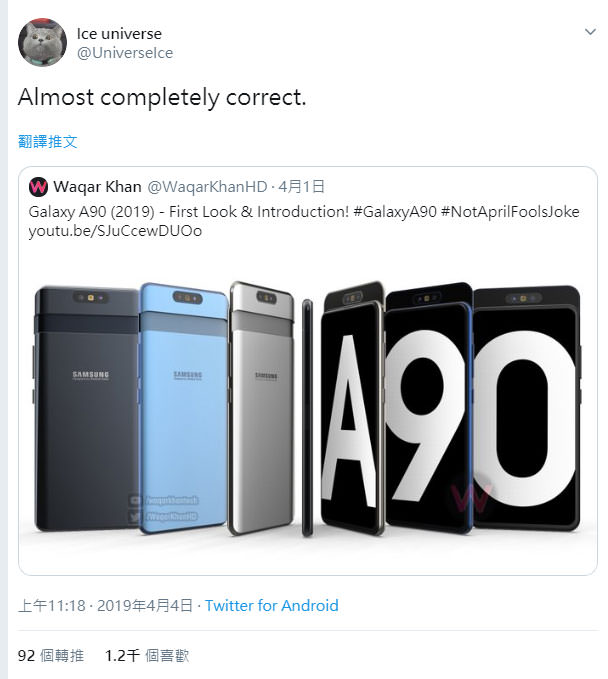Click the Almost completely correct tweet text
608x679 pixels.
(162, 97)
